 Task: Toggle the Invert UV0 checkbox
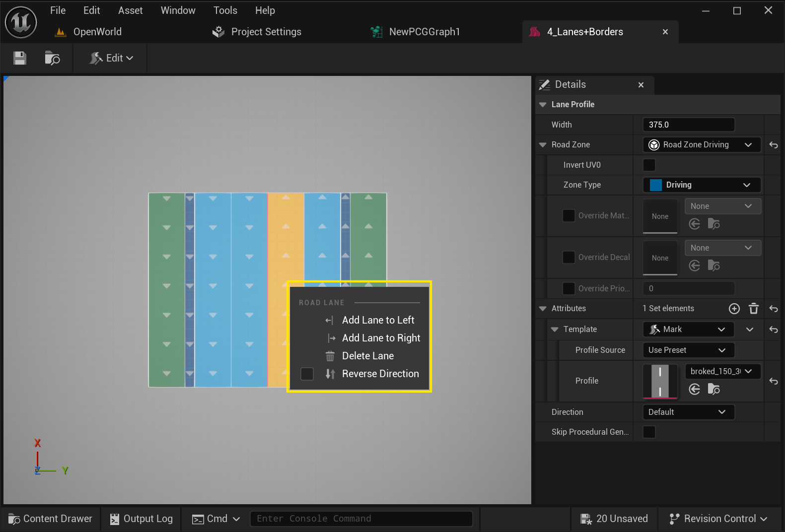(649, 165)
